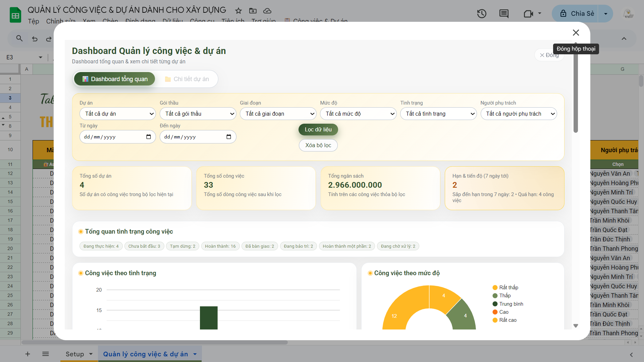Select the Setup sheet tab
This screenshot has width=644, height=362.
(x=75, y=354)
